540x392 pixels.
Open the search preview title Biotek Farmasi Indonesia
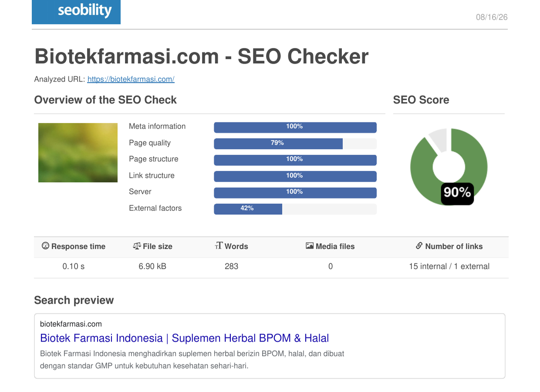[184, 338]
